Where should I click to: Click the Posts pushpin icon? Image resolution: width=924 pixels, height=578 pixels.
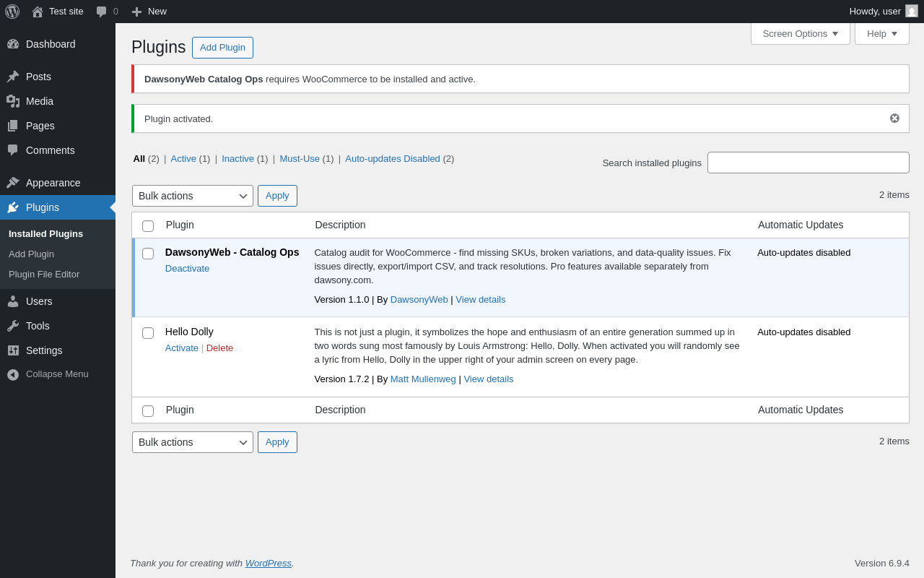tap(13, 77)
